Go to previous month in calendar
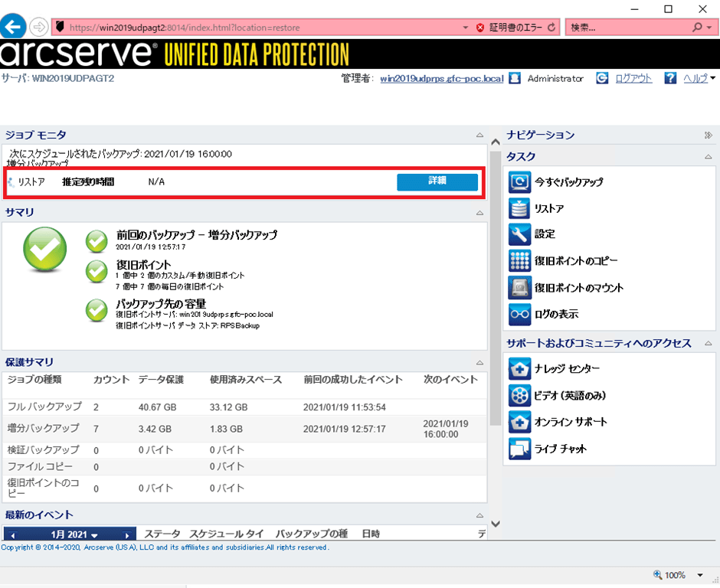 (12, 534)
